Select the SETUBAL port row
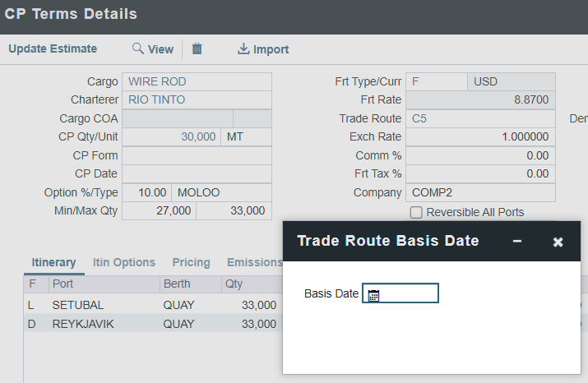Screen dimensions: 588x383 pos(78,305)
